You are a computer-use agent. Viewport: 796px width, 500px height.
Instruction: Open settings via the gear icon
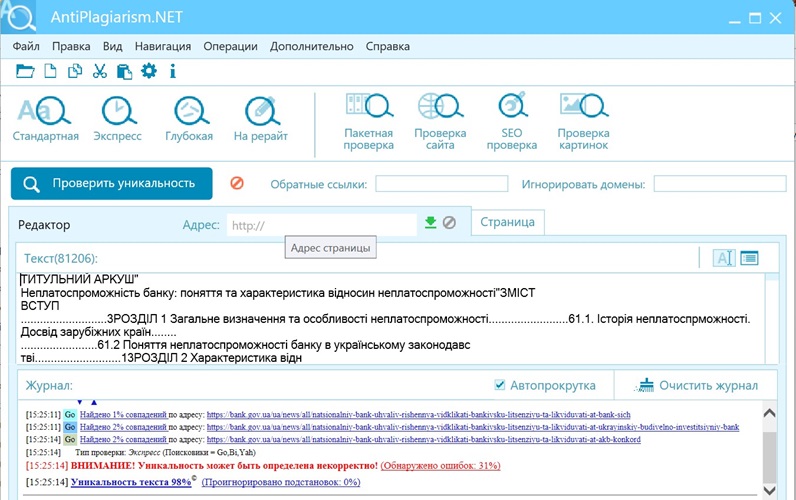click(x=149, y=71)
